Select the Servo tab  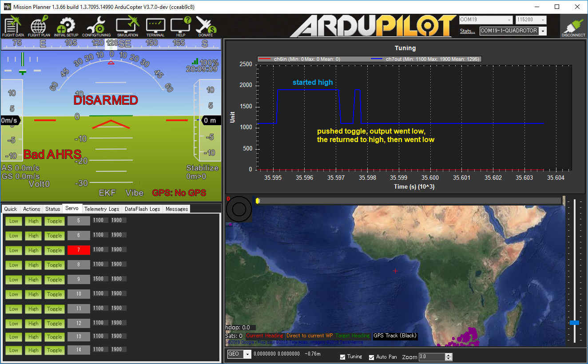[x=72, y=208]
